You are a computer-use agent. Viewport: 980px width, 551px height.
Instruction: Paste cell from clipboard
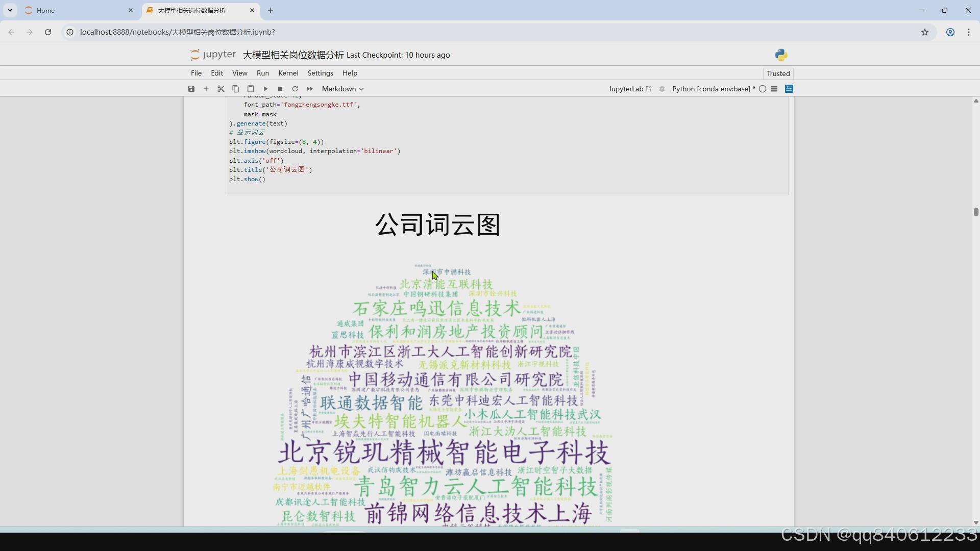pyautogui.click(x=251, y=88)
